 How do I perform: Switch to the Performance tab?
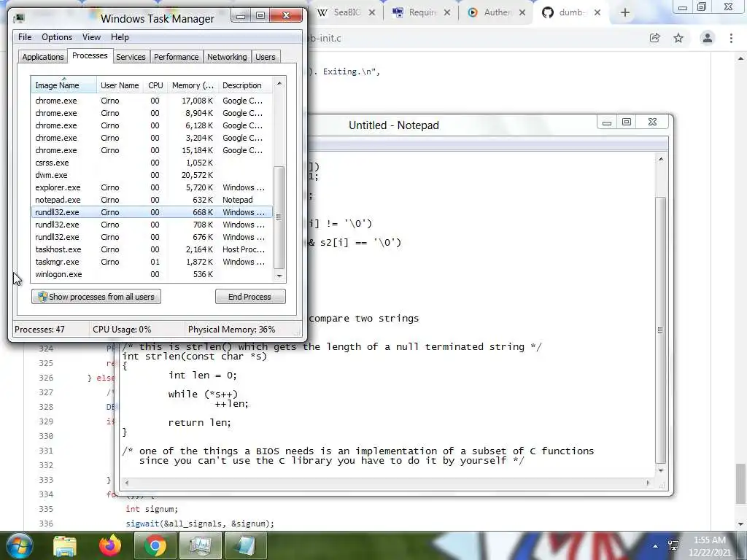(176, 57)
